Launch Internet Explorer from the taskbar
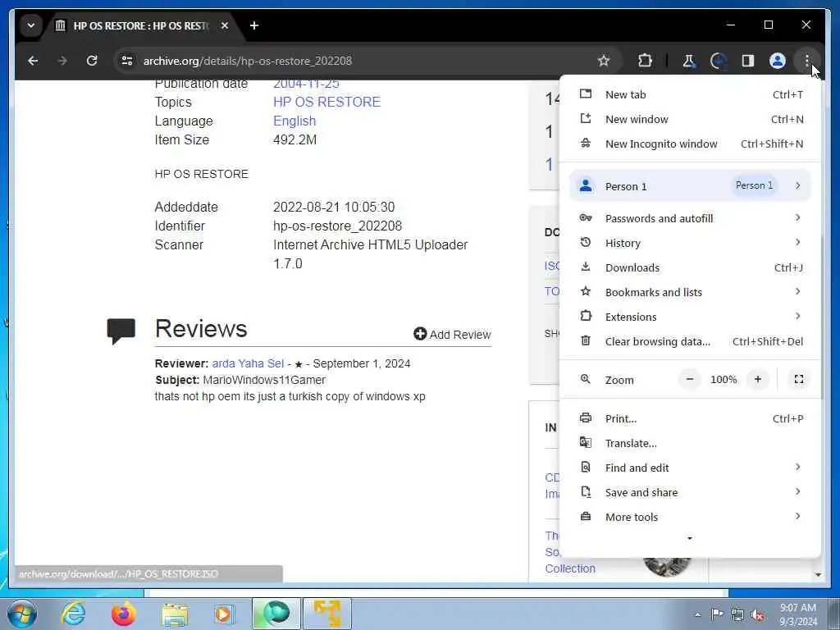This screenshot has width=840, height=630. (x=73, y=614)
